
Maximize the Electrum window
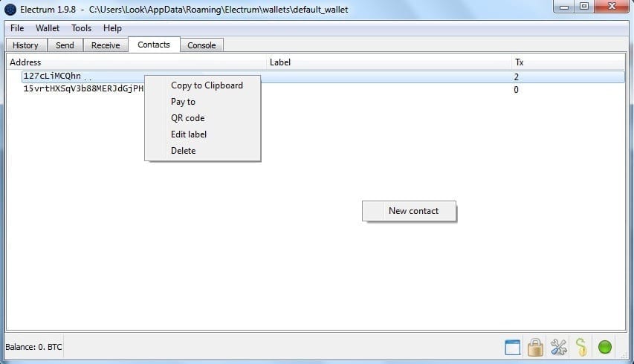tap(584, 7)
